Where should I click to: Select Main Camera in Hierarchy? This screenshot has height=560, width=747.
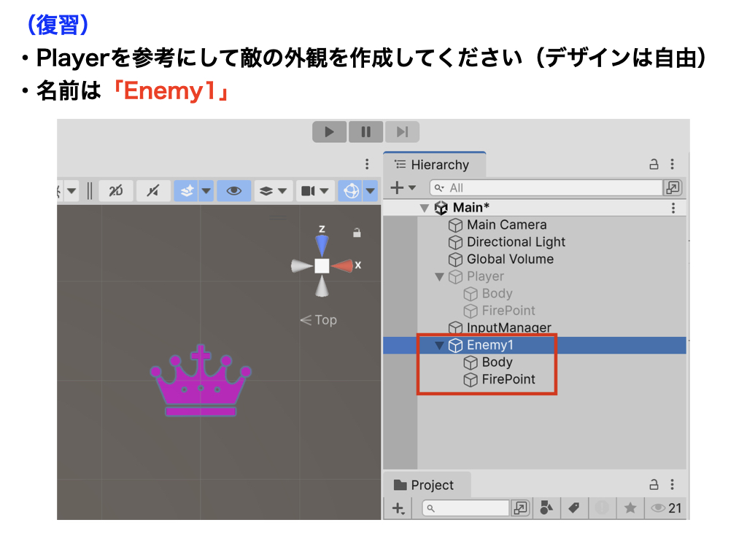[506, 225]
